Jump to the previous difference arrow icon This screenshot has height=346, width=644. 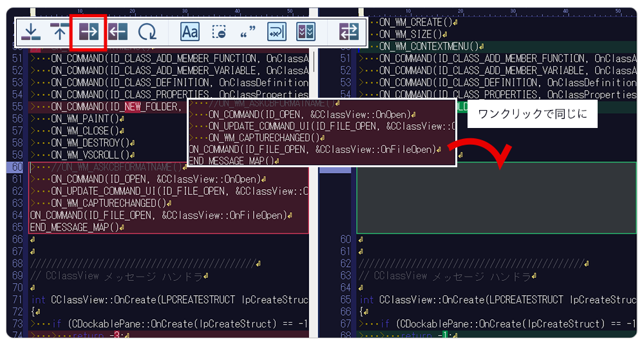(x=59, y=32)
